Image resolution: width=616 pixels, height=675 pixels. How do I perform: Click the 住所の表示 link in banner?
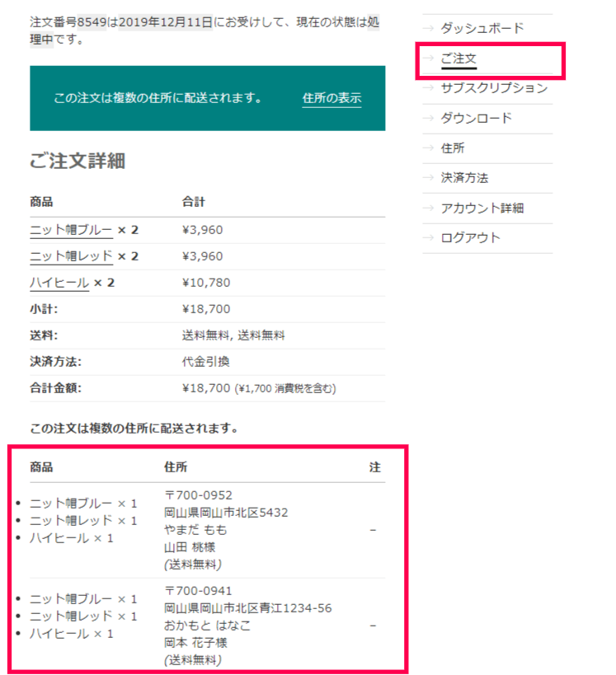(x=332, y=98)
